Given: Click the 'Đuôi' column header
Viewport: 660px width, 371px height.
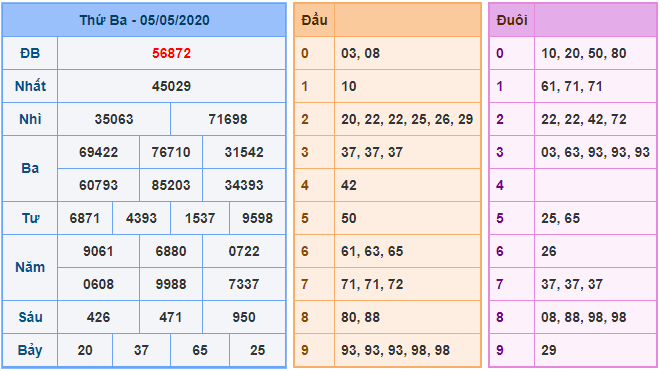Looking at the screenshot, I should tap(512, 20).
